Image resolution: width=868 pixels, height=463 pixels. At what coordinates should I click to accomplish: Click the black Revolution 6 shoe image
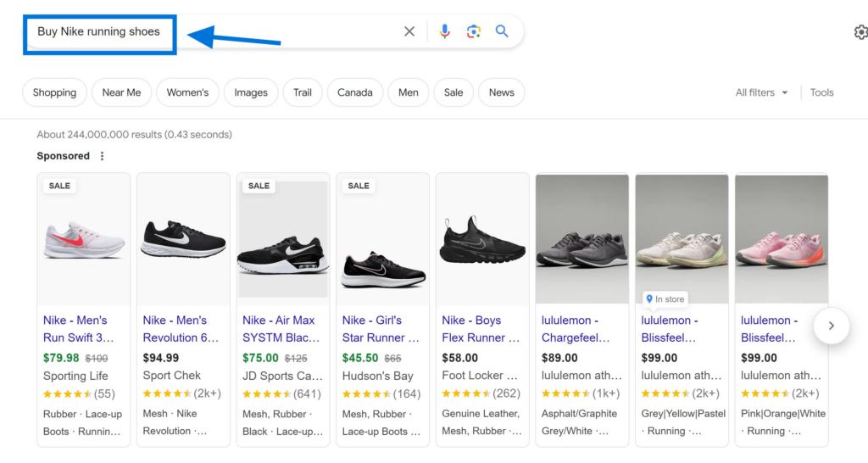coord(183,239)
